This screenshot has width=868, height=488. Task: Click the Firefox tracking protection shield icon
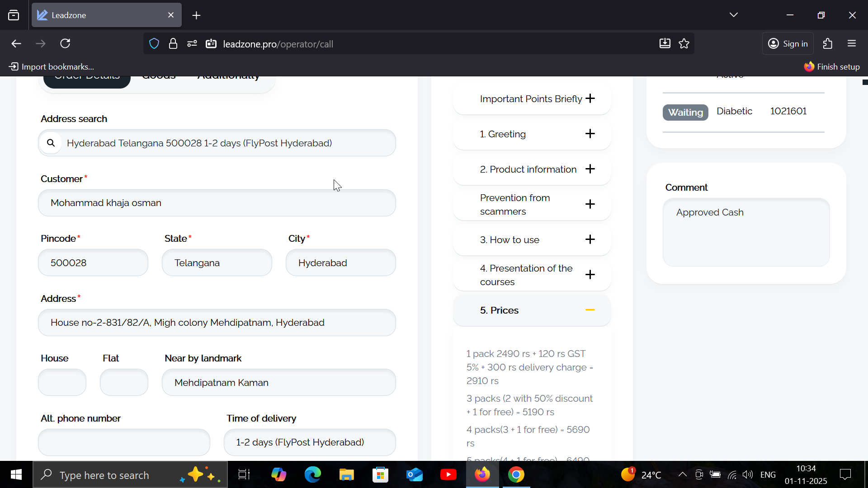[x=154, y=44]
